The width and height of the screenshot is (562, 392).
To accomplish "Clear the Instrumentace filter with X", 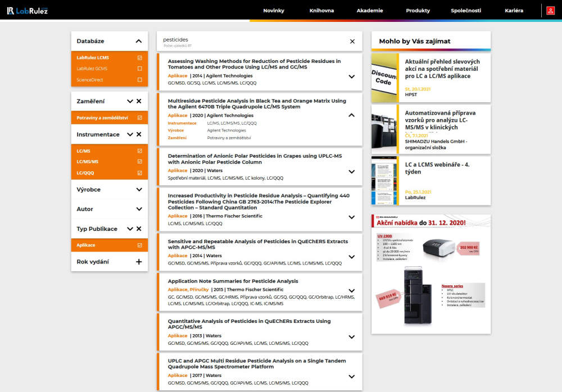I will (139, 134).
